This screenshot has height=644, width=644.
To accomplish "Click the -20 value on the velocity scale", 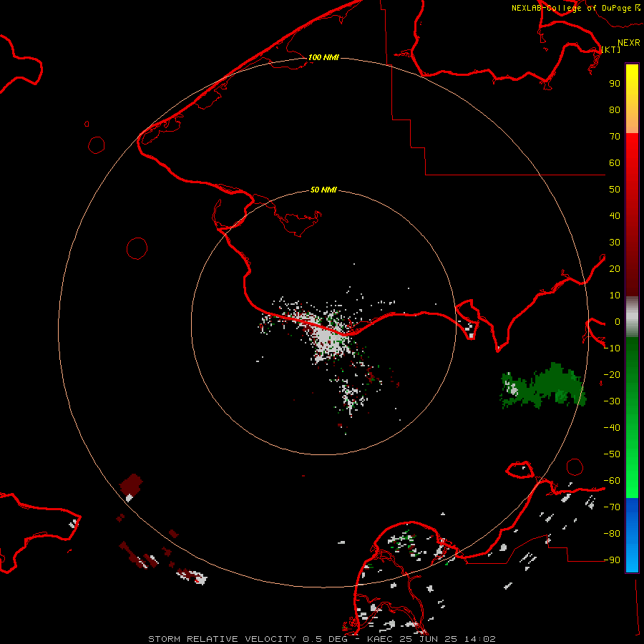I will coord(612,374).
